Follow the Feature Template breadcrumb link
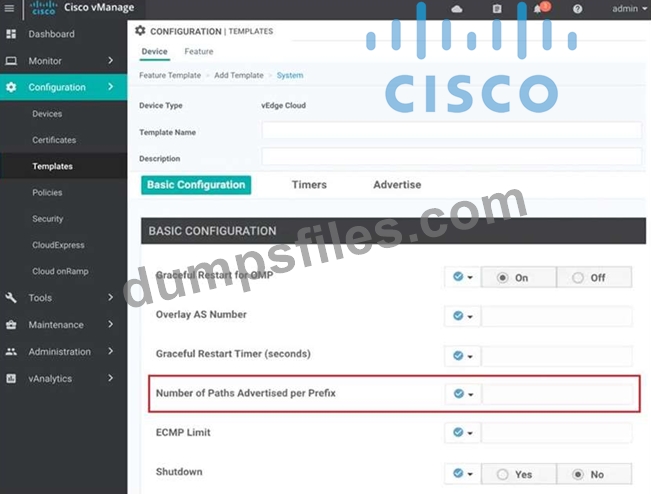 pos(168,76)
